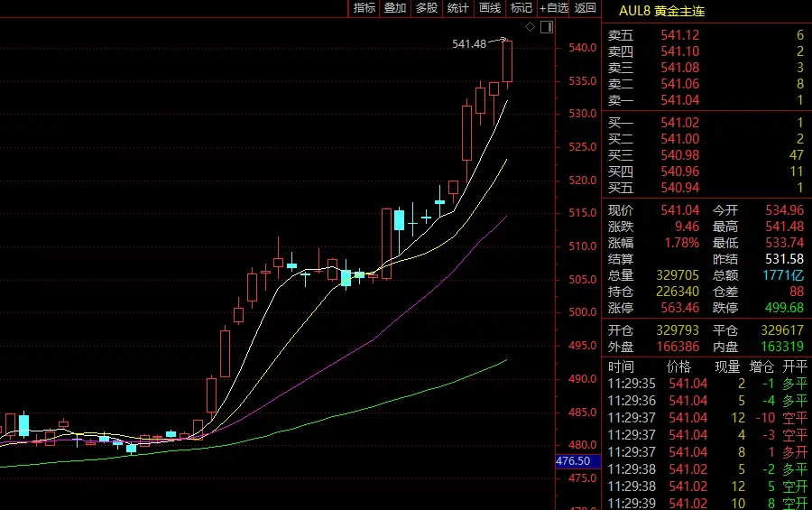
Task: Click the 卖一 price 541.04
Action: point(680,99)
